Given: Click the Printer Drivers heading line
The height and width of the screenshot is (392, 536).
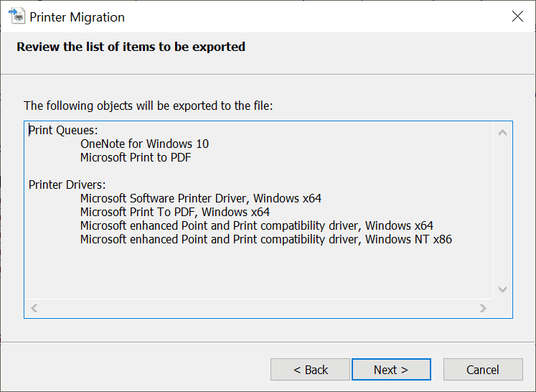Looking at the screenshot, I should click(67, 185).
